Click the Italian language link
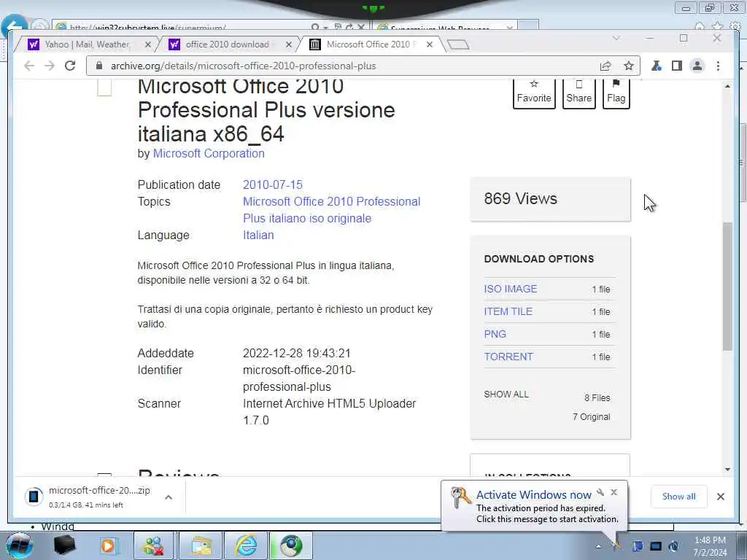Image resolution: width=747 pixels, height=560 pixels. click(x=258, y=236)
